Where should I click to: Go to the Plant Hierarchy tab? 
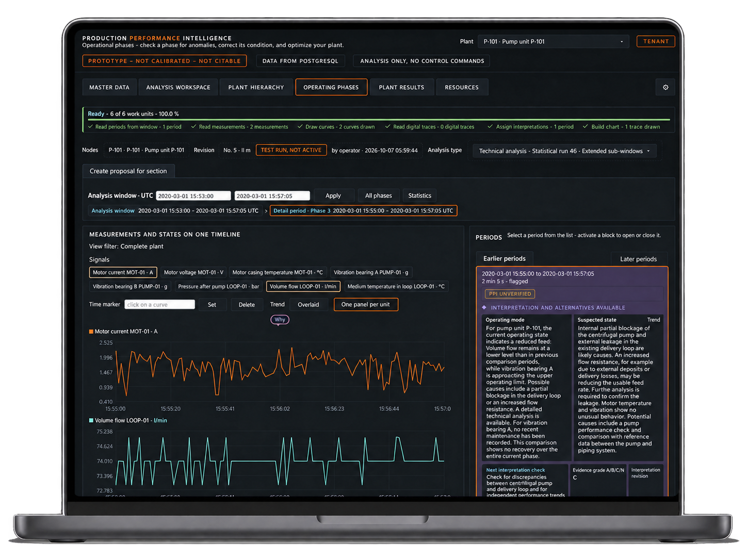pos(256,87)
